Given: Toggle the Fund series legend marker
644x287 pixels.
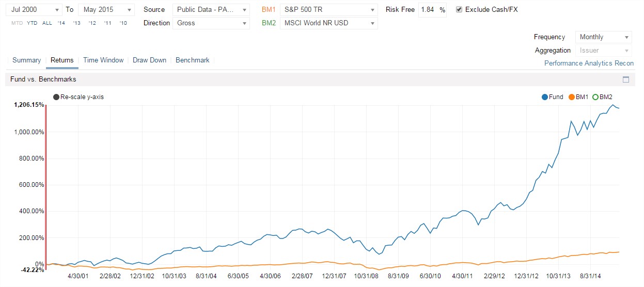Looking at the screenshot, I should pos(545,97).
